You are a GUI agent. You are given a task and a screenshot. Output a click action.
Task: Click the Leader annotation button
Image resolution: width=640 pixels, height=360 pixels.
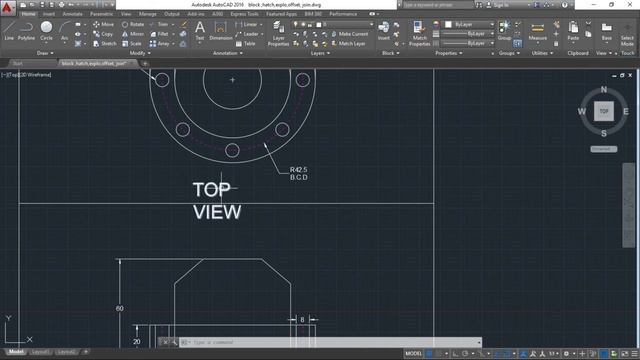[247, 34]
